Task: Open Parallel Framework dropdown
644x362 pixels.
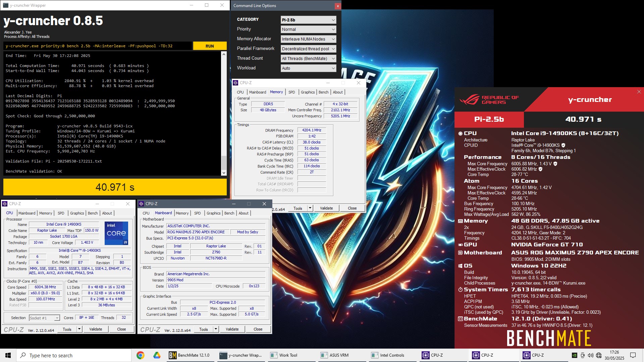Action: [x=308, y=49]
